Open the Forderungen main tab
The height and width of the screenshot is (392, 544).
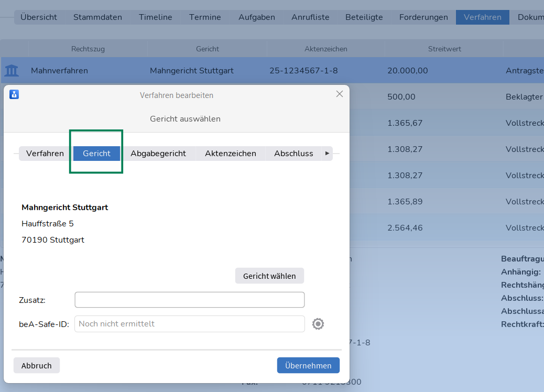point(423,17)
